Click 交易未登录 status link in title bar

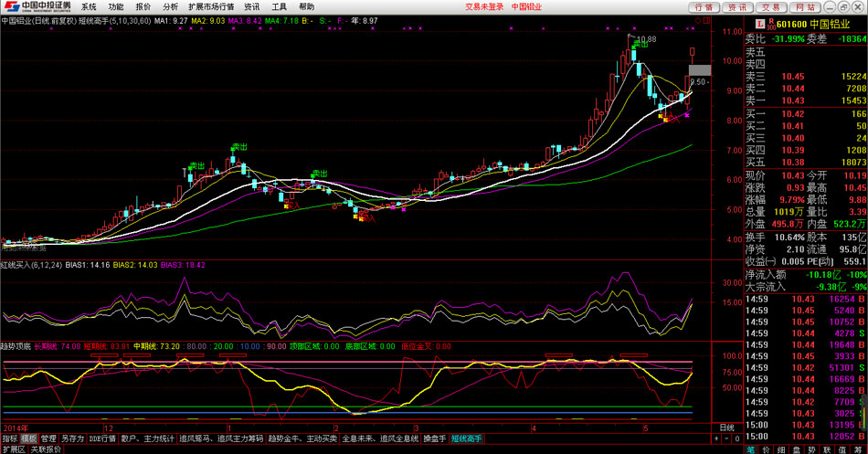(484, 6)
